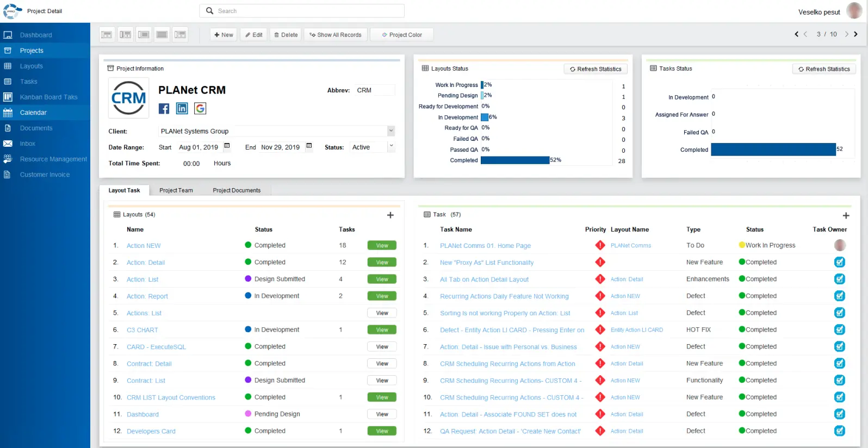Click task owner avatar on PLANet Comms 01 row
Viewport: 868px width, 448px height.
[x=840, y=245]
